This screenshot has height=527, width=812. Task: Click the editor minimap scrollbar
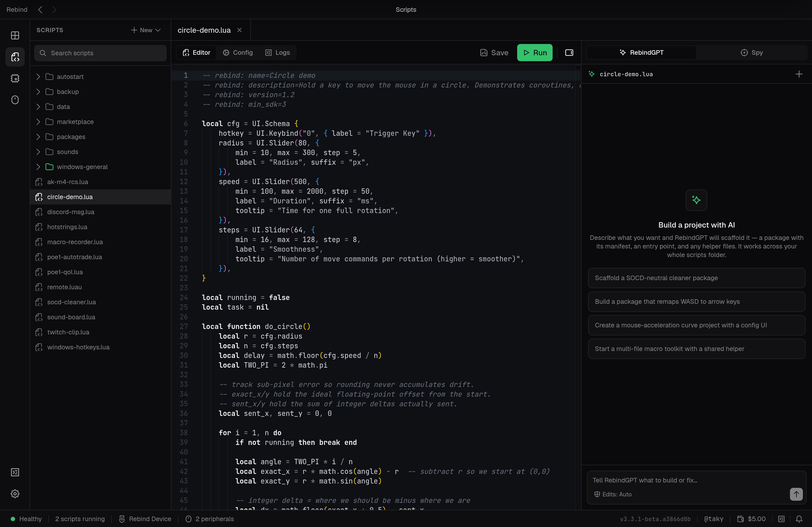click(578, 287)
